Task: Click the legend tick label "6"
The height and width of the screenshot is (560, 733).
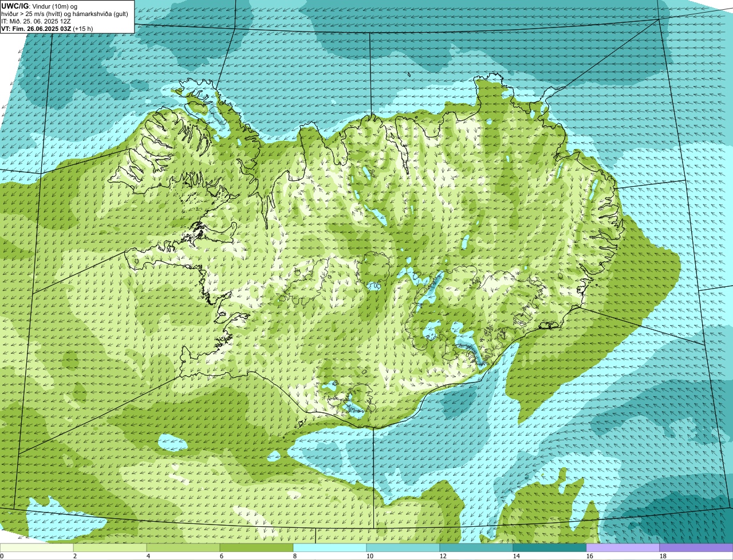Action: tap(222, 556)
